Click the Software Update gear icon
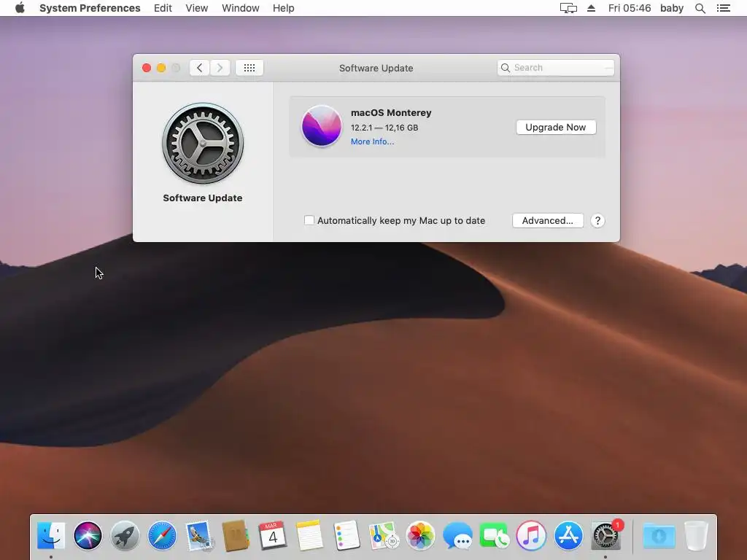The image size is (747, 560). [203, 144]
